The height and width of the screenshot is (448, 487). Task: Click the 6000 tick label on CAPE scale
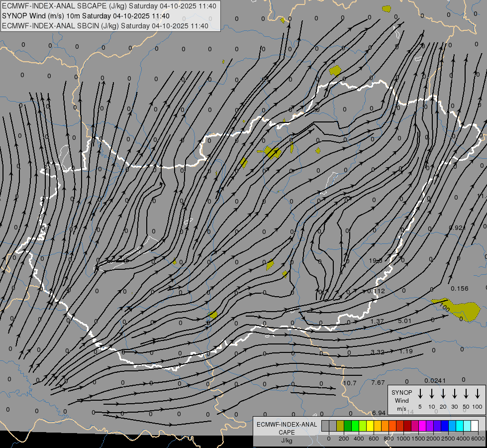[478, 439]
